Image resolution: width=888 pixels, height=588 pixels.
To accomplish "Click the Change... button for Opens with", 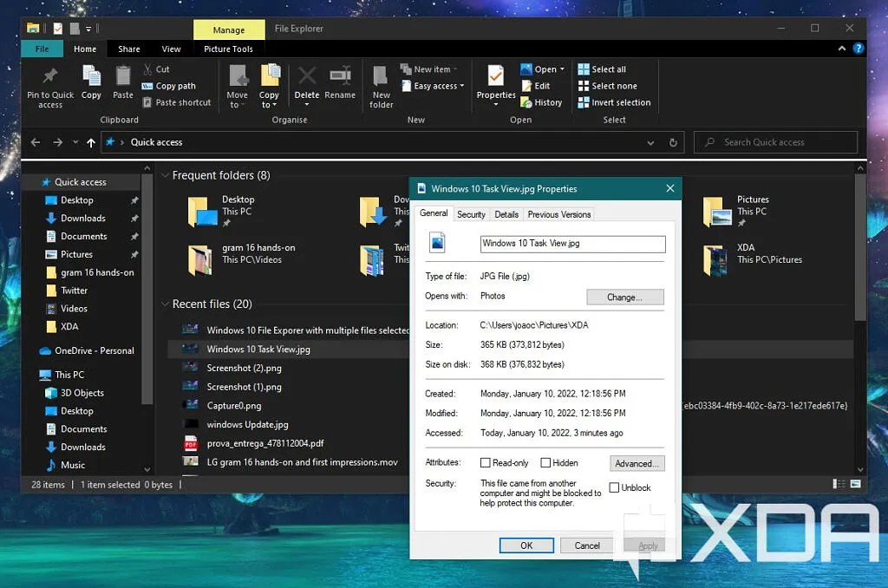I will pos(624,297).
